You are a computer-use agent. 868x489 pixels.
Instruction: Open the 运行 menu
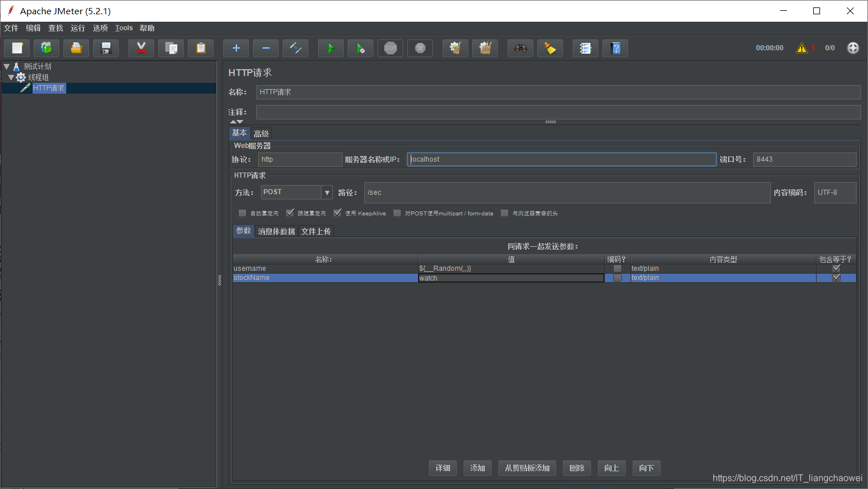tap(78, 28)
